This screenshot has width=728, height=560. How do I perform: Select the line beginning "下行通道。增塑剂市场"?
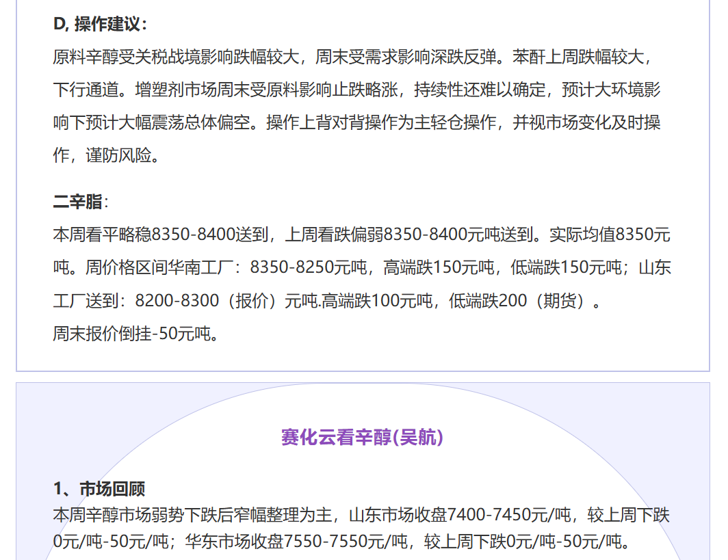(x=356, y=90)
